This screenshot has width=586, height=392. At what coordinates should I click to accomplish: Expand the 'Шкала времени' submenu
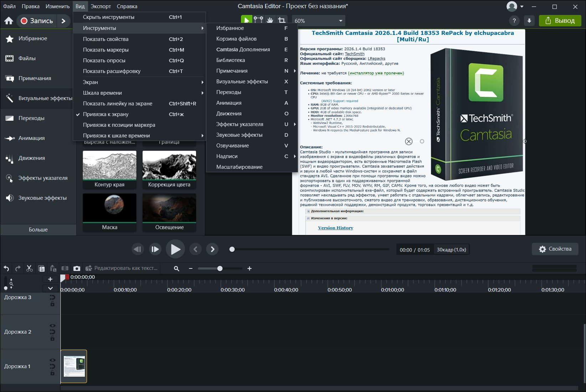[139, 93]
